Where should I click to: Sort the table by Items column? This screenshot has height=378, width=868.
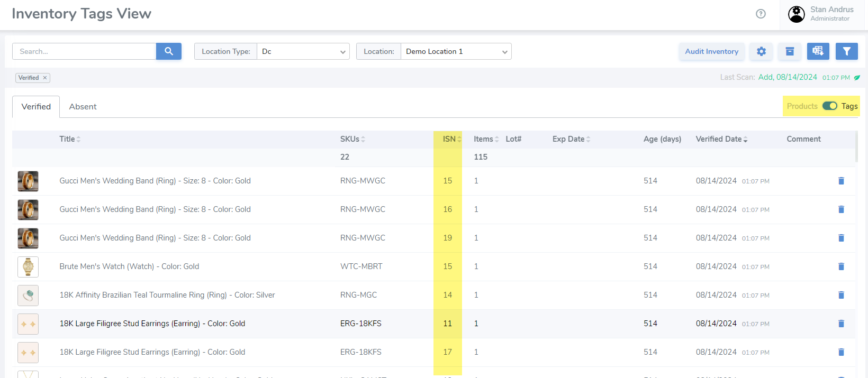486,139
